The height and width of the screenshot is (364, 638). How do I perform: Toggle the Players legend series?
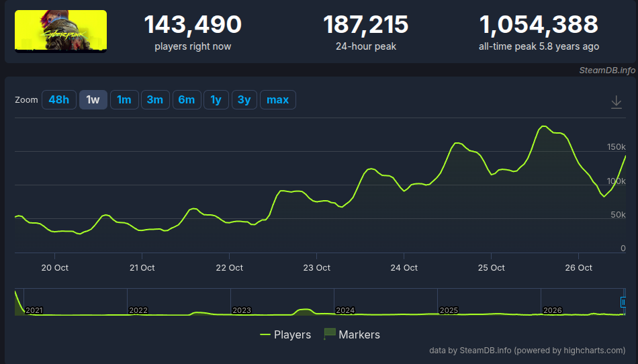[285, 334]
